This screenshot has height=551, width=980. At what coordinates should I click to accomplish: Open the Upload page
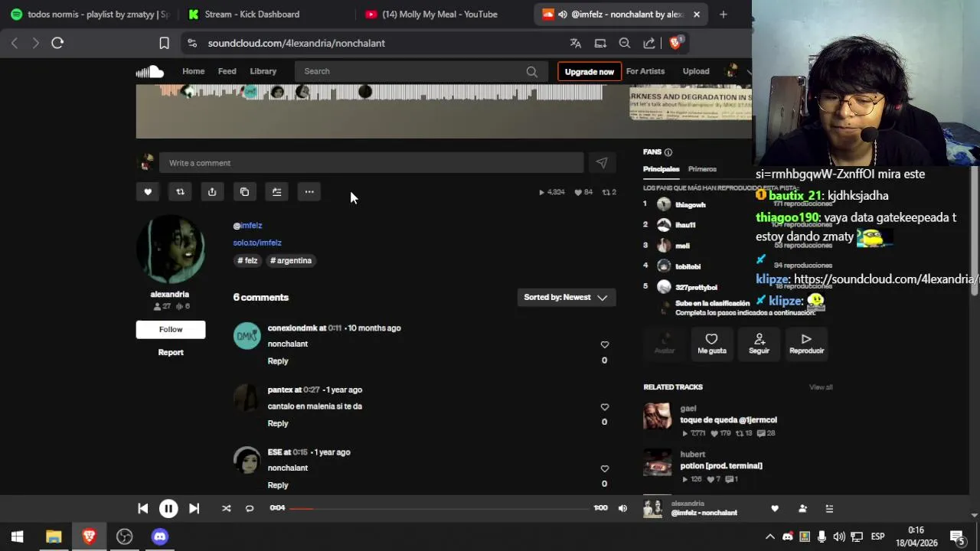pyautogui.click(x=696, y=71)
